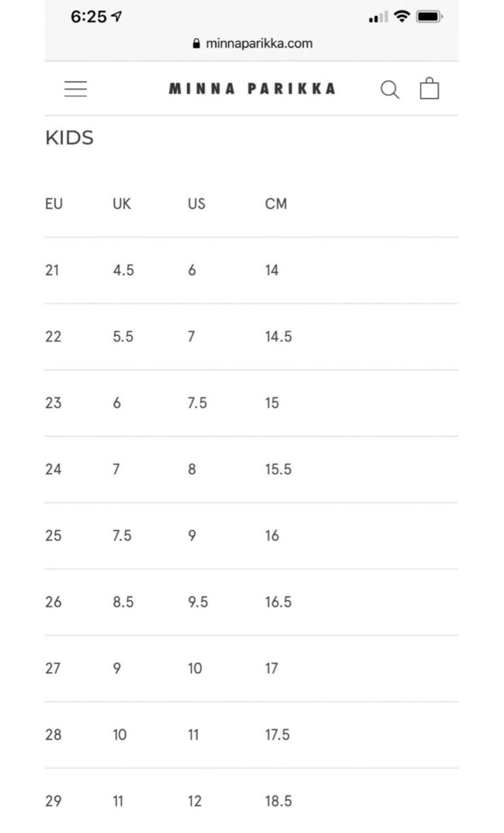
Task: Tap the Wi-Fi status icon
Action: click(402, 17)
